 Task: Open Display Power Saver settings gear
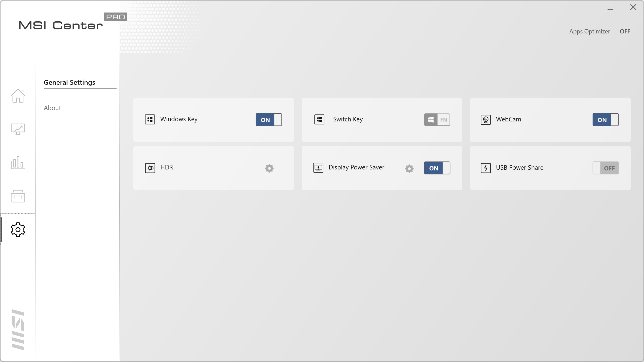click(x=409, y=168)
